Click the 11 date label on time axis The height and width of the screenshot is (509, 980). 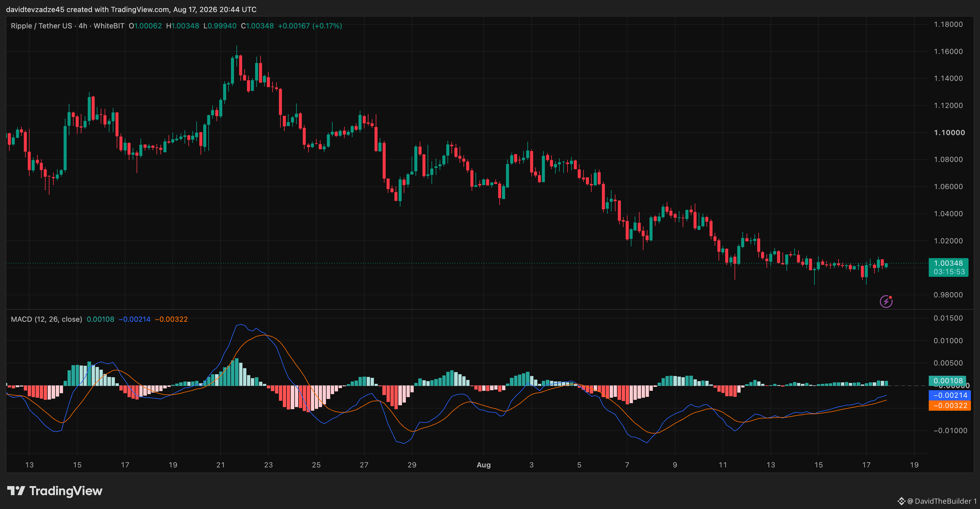click(x=723, y=465)
